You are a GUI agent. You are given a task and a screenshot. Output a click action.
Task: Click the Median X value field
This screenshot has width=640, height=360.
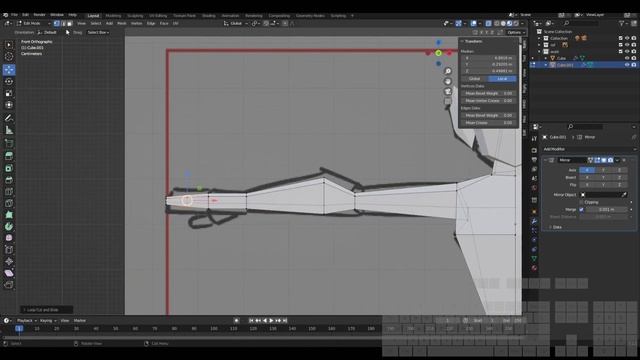coord(489,58)
